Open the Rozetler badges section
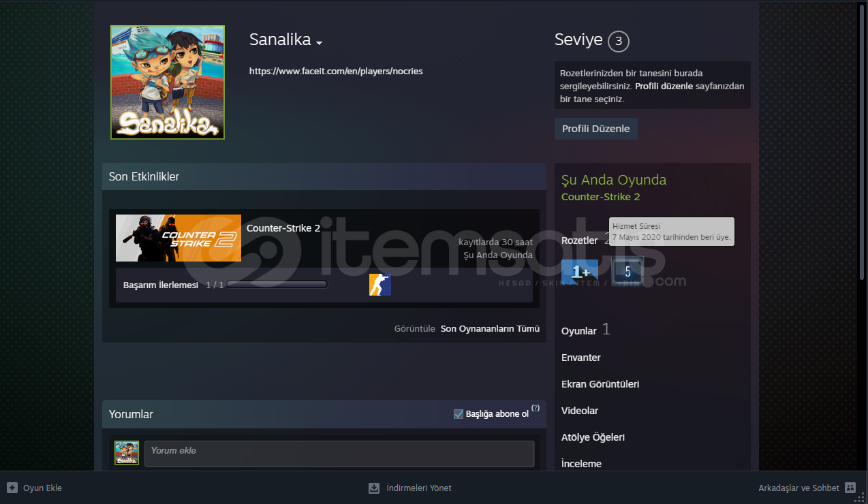The height and width of the screenshot is (504, 868). click(x=579, y=240)
